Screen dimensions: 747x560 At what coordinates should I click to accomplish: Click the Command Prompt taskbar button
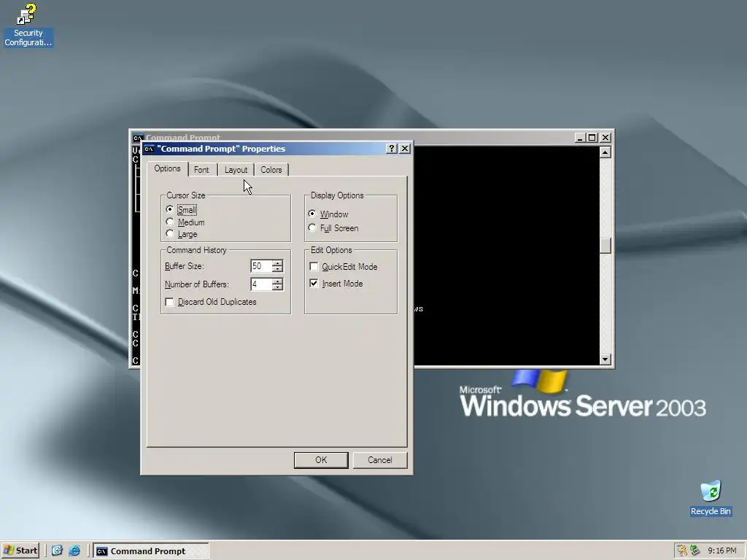point(150,551)
